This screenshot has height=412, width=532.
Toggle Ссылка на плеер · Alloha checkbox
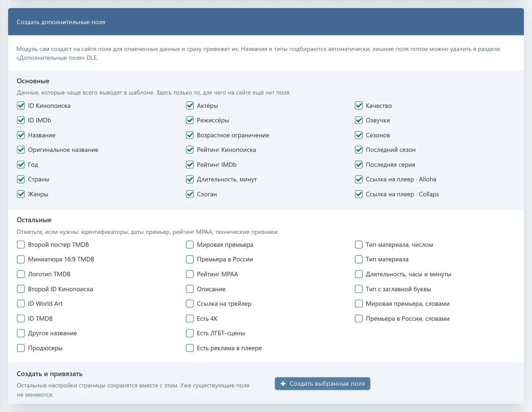pyautogui.click(x=359, y=179)
